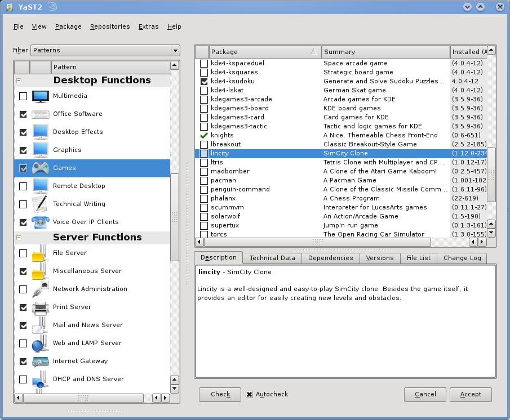Image resolution: width=510 pixels, height=420 pixels.
Task: Click the Multimedia pattern monitor icon
Action: click(x=40, y=96)
